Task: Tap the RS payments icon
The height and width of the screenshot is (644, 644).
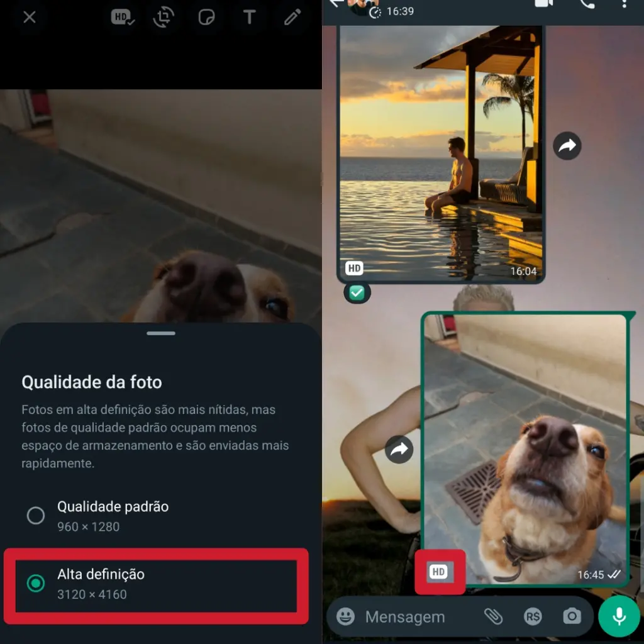Action: point(533,617)
